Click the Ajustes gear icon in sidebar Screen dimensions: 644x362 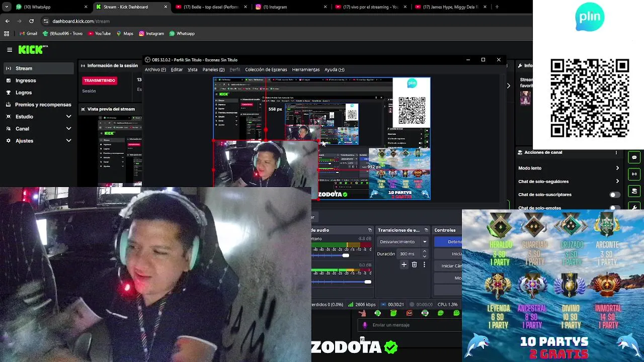pos(9,141)
